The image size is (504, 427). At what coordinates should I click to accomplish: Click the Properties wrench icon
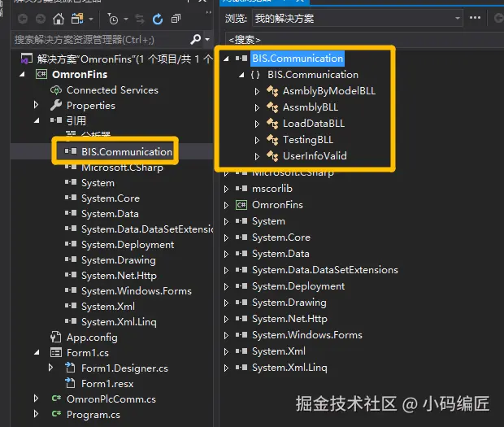[x=56, y=105]
